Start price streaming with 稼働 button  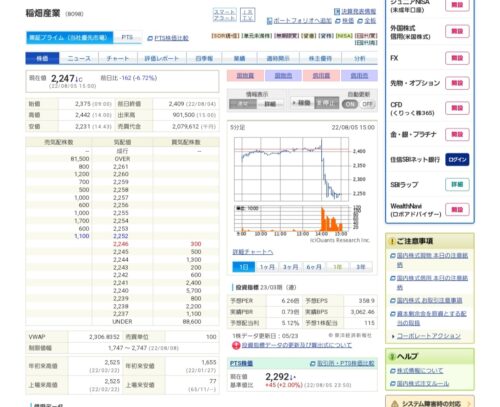point(302,103)
